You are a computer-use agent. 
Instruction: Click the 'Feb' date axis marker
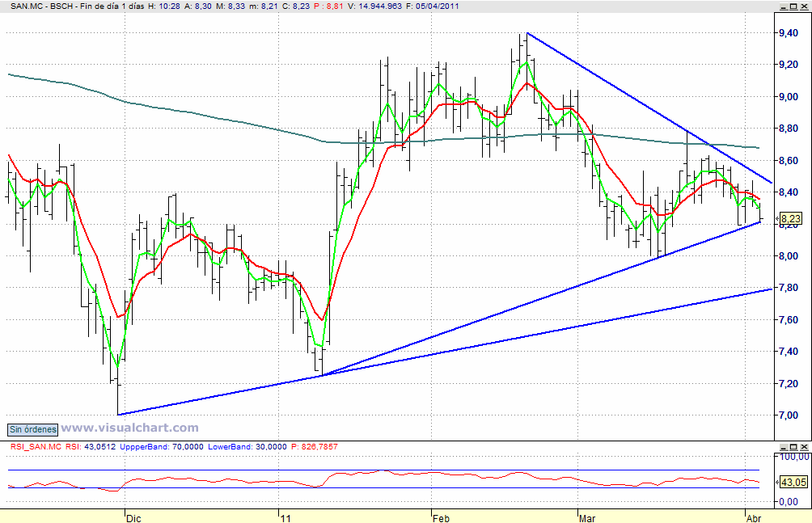tap(442, 518)
